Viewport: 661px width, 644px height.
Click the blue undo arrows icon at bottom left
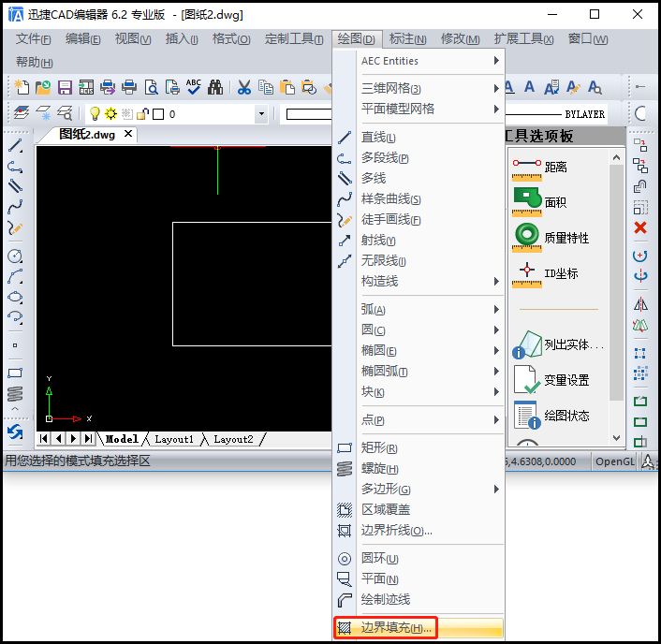(x=15, y=432)
